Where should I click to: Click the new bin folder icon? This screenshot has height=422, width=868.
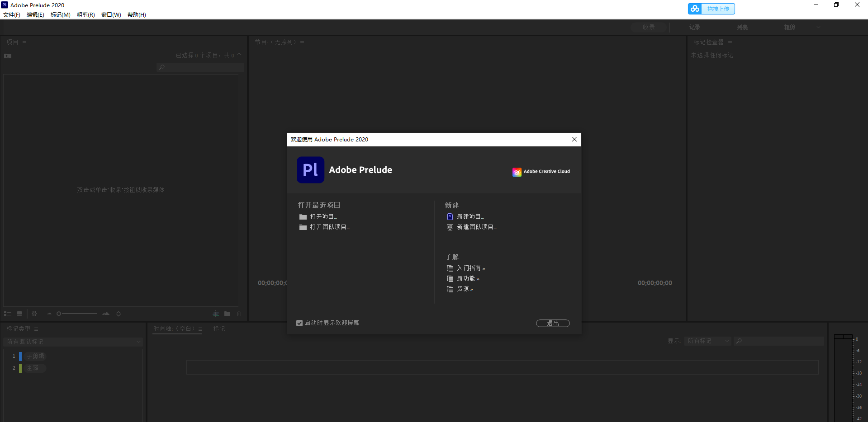(227, 314)
